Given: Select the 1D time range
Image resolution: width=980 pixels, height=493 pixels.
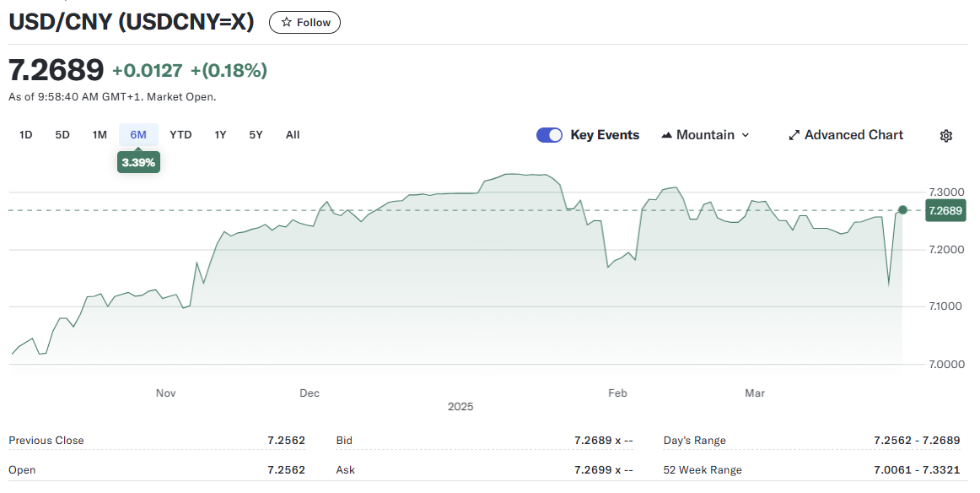Looking at the screenshot, I should [26, 135].
